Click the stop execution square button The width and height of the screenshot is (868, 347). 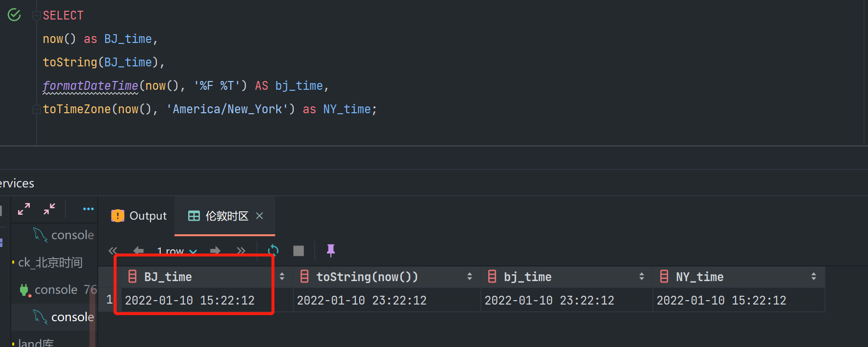pos(299,251)
